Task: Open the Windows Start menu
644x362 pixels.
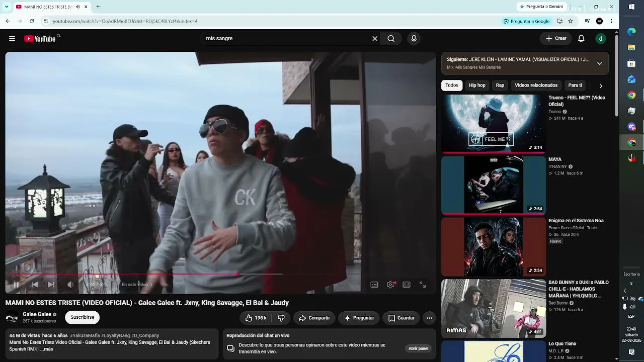Action: point(631,7)
